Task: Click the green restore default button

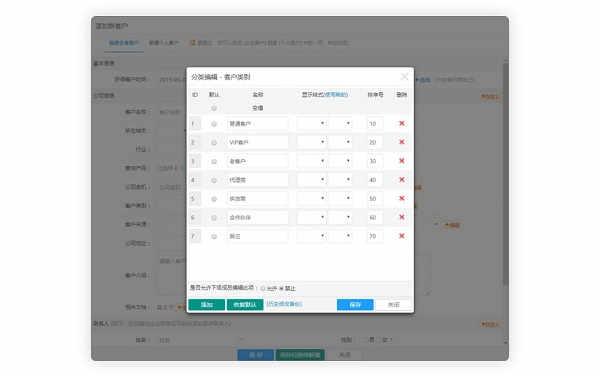Action: pyautogui.click(x=245, y=305)
